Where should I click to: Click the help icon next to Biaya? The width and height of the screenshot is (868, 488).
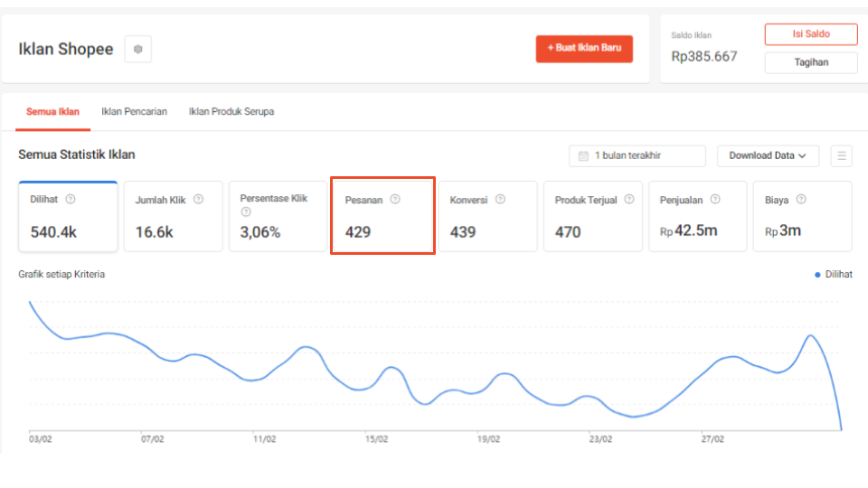[x=801, y=199]
